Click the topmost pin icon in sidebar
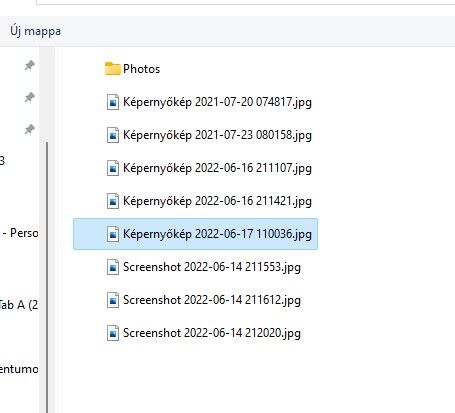The width and height of the screenshot is (455, 413). pyautogui.click(x=30, y=65)
